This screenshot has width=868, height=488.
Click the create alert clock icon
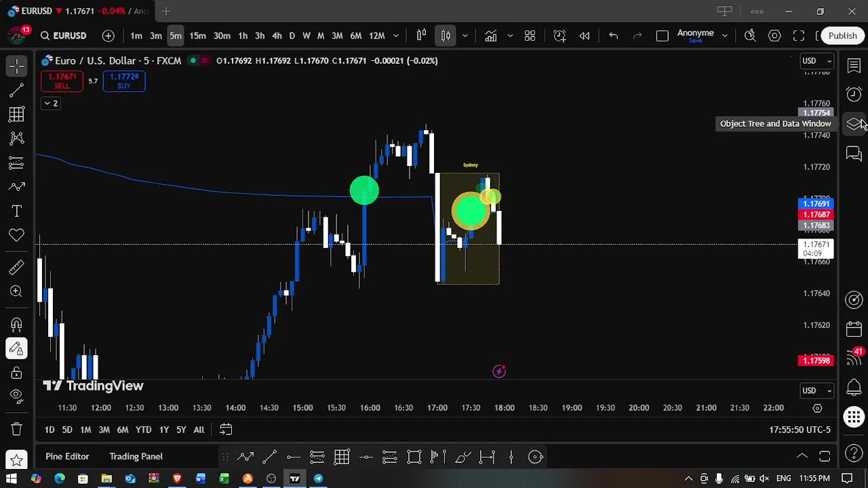559,35
